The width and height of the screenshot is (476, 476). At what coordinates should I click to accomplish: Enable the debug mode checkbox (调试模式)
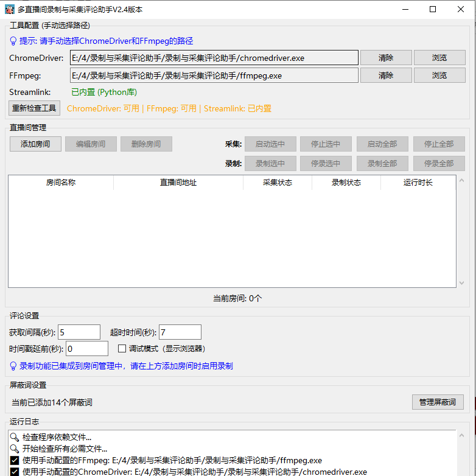coord(122,349)
